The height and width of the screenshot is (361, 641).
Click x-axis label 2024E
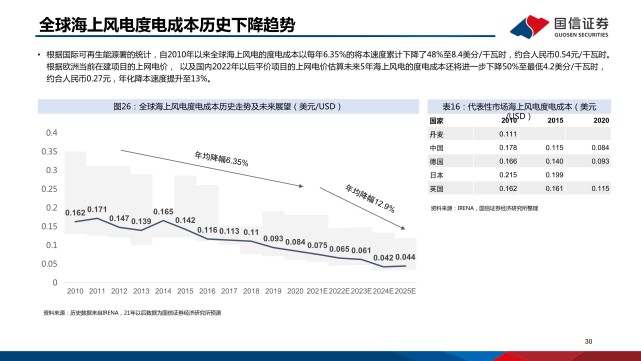pos(383,291)
